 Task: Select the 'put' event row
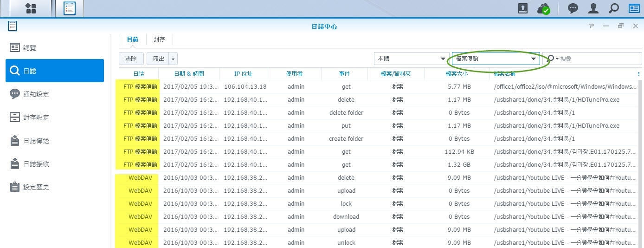pos(378,126)
